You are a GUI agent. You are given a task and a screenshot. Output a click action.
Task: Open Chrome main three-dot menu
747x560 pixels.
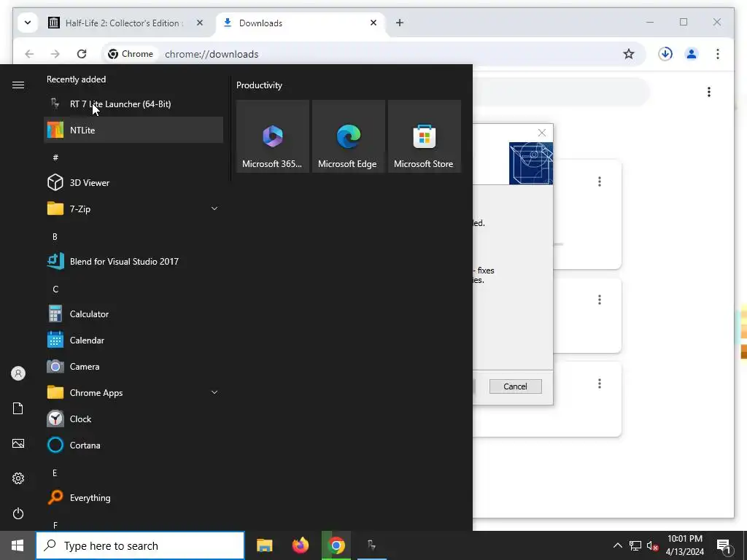718,54
